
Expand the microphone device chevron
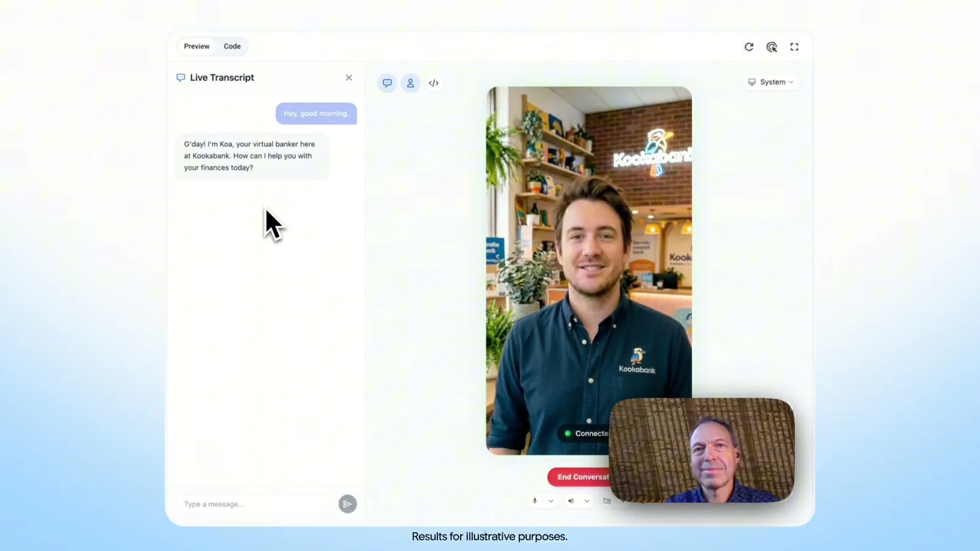tap(551, 501)
